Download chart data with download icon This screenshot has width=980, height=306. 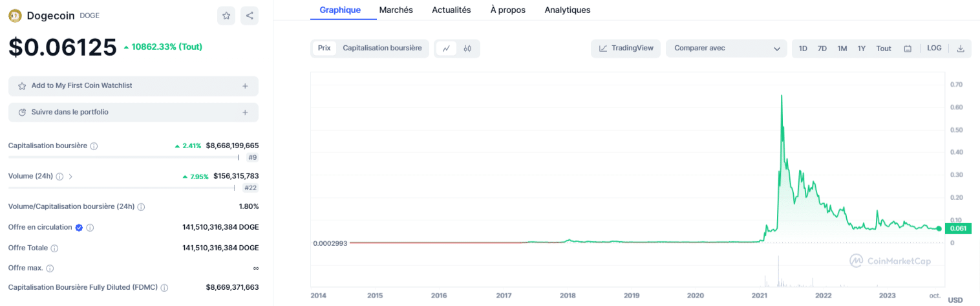click(960, 49)
